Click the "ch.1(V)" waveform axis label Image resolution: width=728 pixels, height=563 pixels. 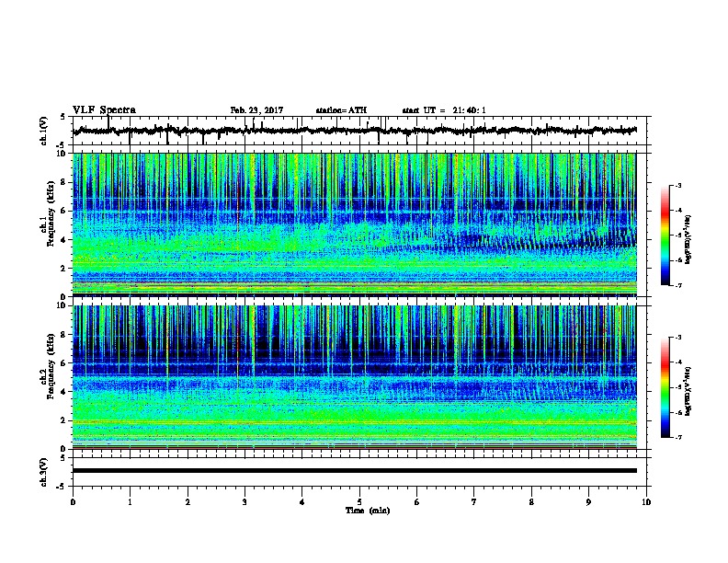point(44,131)
